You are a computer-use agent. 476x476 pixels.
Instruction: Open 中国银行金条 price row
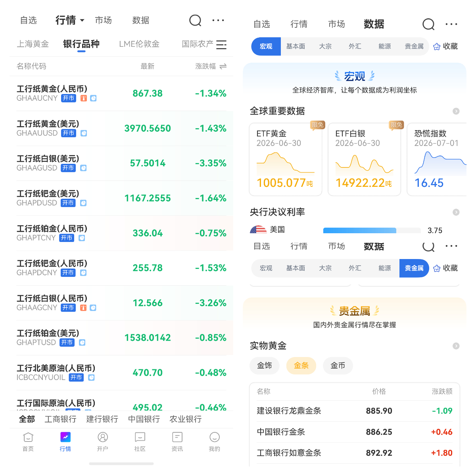[x=355, y=432]
